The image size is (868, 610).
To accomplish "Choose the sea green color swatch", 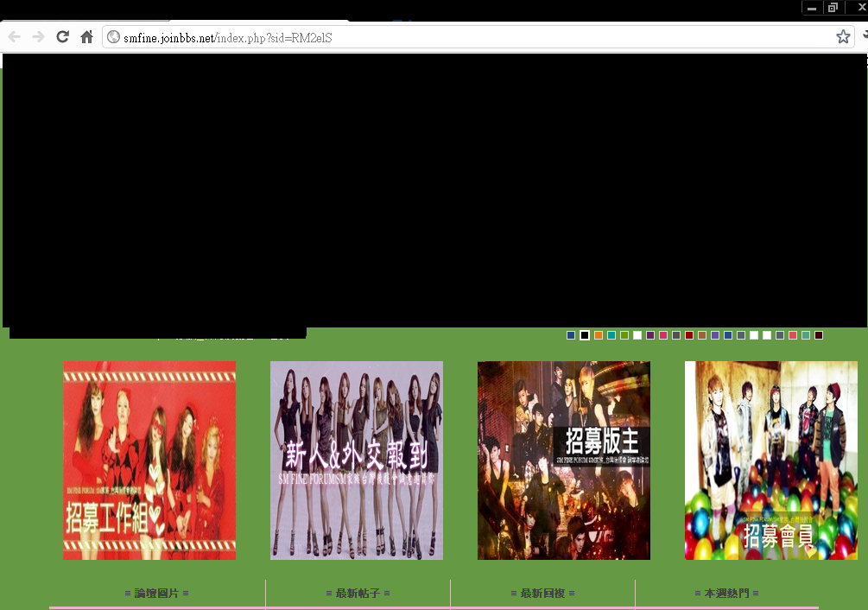I will (806, 335).
